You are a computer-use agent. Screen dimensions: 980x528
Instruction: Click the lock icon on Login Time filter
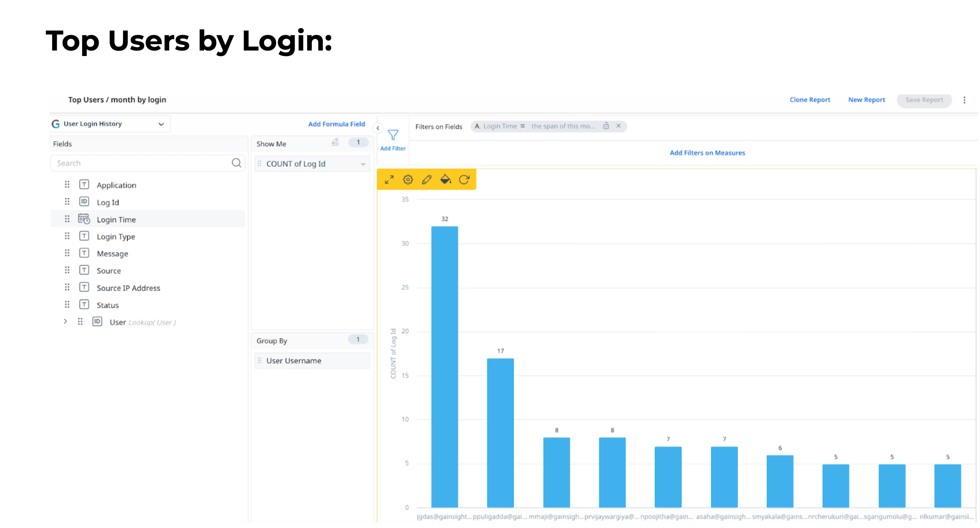(606, 126)
